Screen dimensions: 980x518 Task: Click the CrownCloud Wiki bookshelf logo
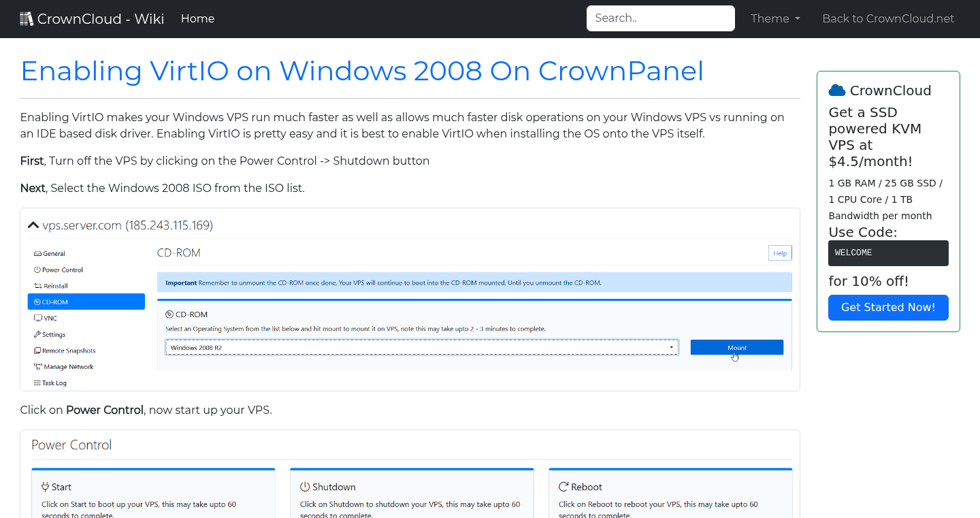click(27, 18)
